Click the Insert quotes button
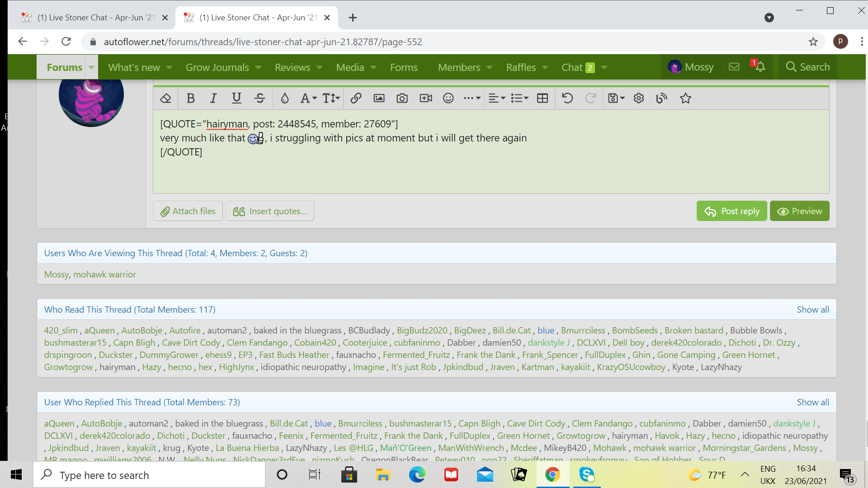Screen dimensions: 868x488 pyautogui.click(x=270, y=211)
